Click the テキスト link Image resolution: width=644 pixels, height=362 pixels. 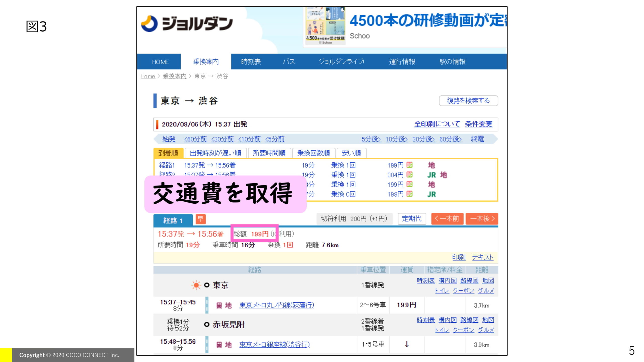[x=482, y=257]
